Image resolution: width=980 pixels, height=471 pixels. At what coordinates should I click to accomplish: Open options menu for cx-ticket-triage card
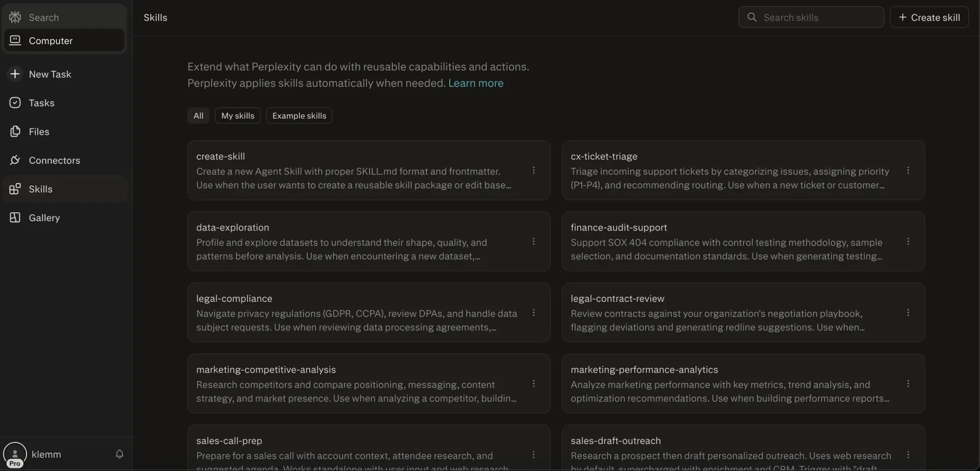coord(908,171)
